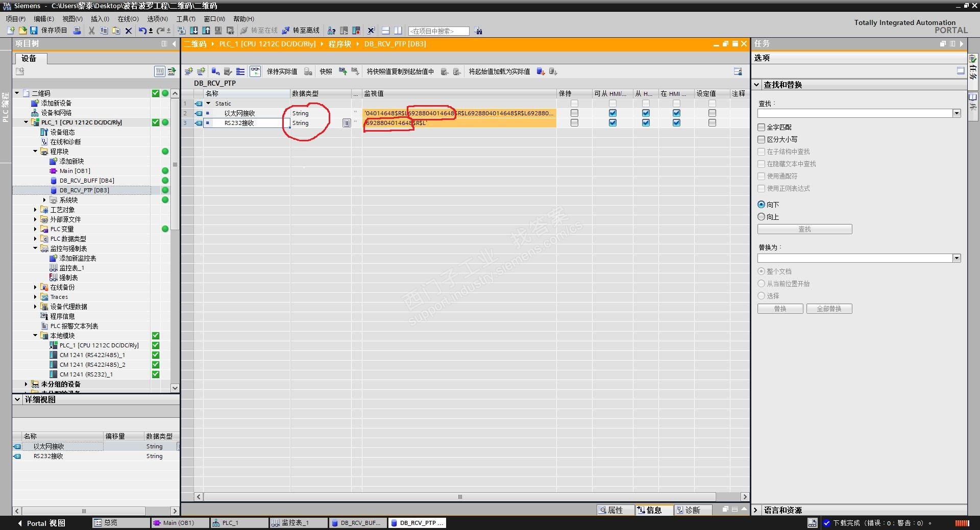Open the 在线(O) menu
The width and height of the screenshot is (980, 530).
(x=128, y=19)
